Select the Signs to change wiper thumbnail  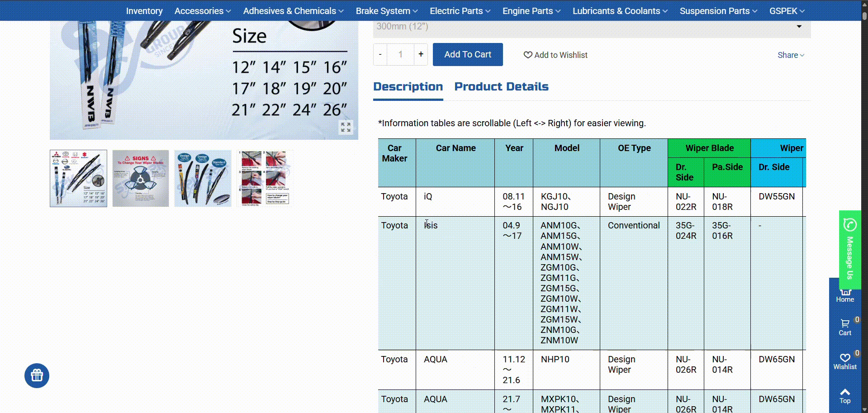coord(141,178)
